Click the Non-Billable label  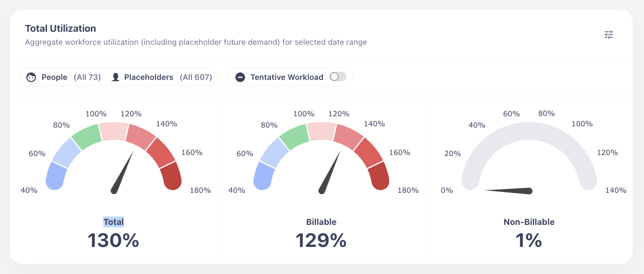click(x=529, y=222)
